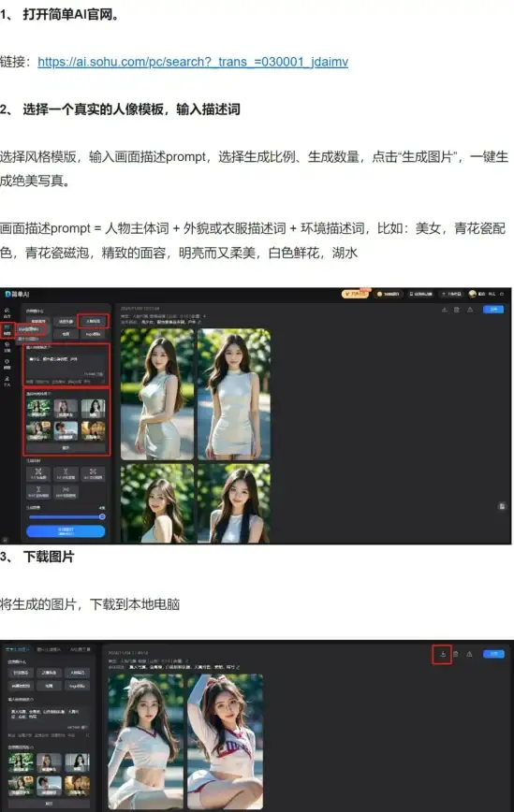Click the gold coin balance pill in the top bar
Viewport: 514px width, 812px height.
pos(389,294)
